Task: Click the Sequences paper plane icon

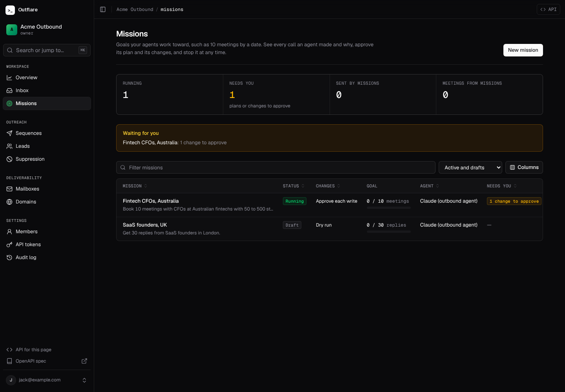Action: pyautogui.click(x=9, y=133)
